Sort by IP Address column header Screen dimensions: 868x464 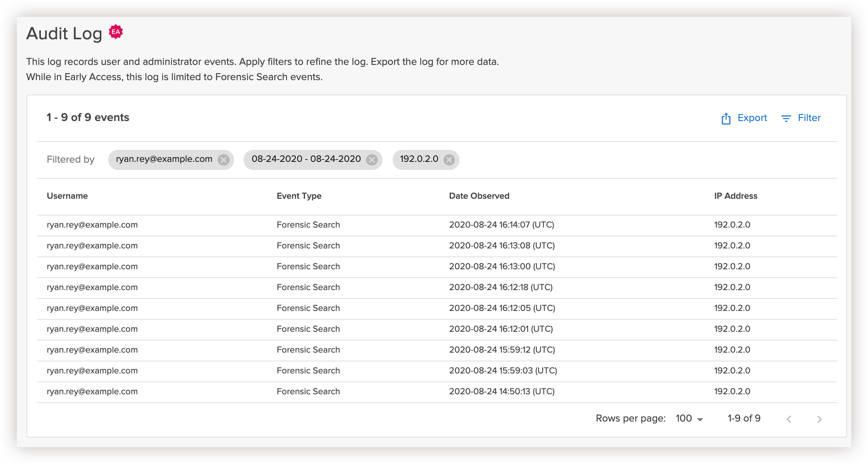point(735,196)
